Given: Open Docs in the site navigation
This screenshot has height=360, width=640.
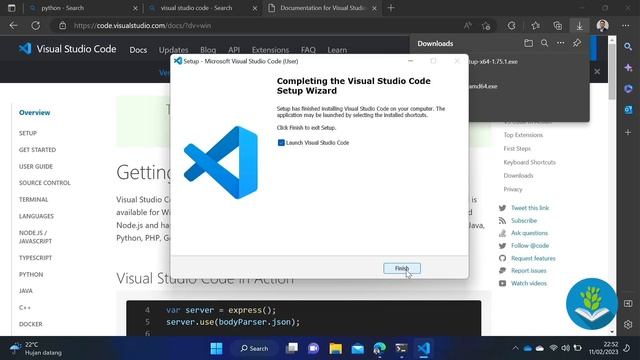Looking at the screenshot, I should point(138,50).
